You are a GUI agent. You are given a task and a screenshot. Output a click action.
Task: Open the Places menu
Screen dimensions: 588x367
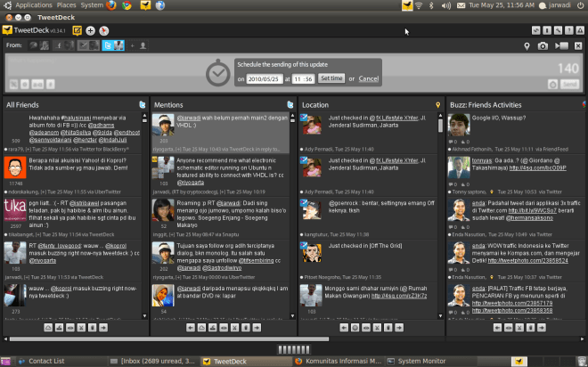[x=67, y=5]
